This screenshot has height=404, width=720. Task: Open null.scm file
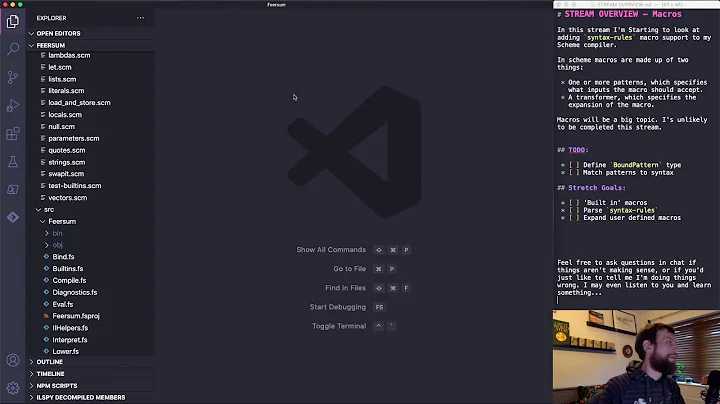click(62, 127)
